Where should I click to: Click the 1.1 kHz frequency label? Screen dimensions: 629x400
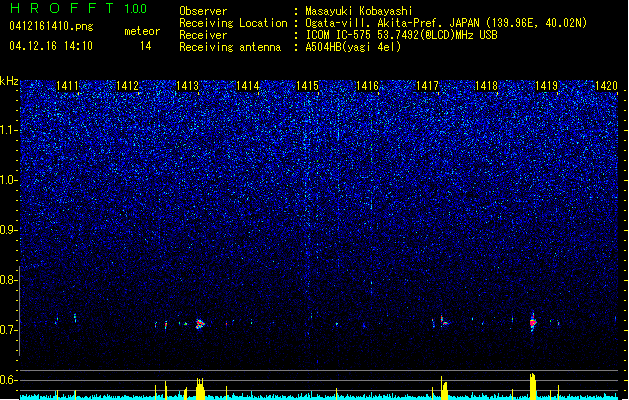[x=9, y=130]
